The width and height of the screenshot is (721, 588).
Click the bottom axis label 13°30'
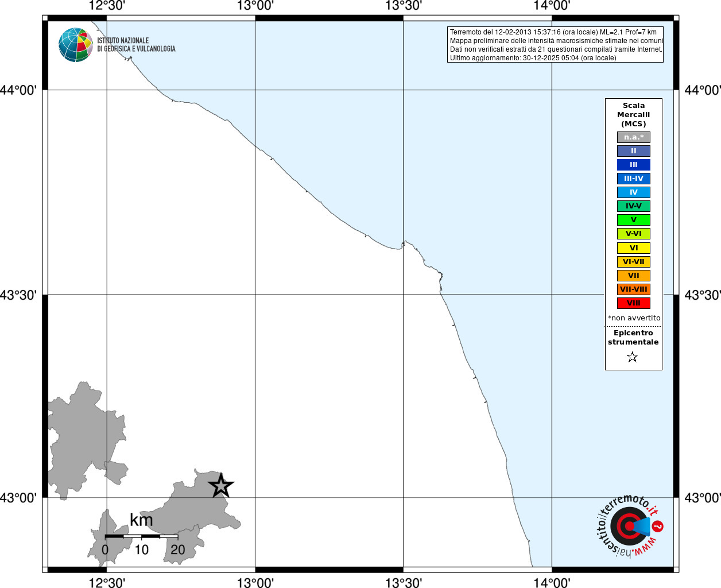[404, 582]
